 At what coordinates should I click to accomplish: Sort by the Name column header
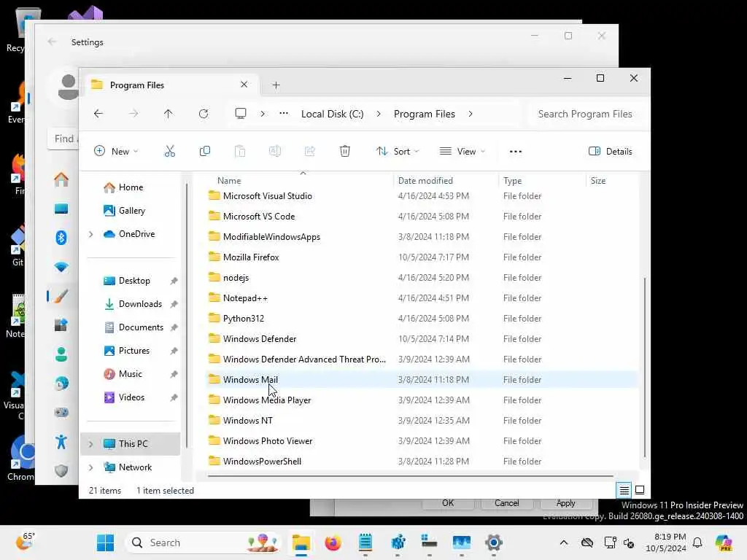229,181
